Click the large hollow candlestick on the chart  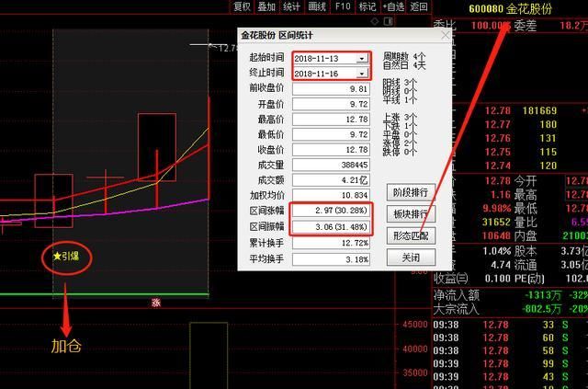coord(157,147)
